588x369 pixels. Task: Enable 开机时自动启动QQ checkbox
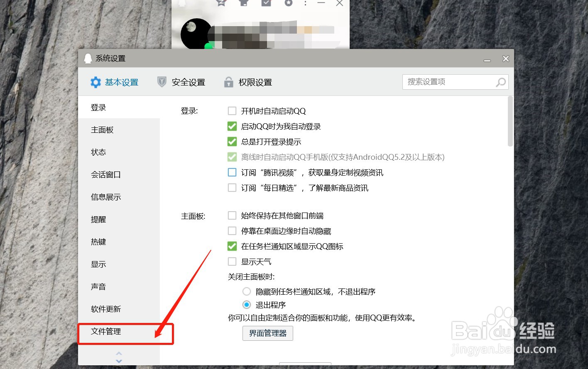tap(232, 111)
